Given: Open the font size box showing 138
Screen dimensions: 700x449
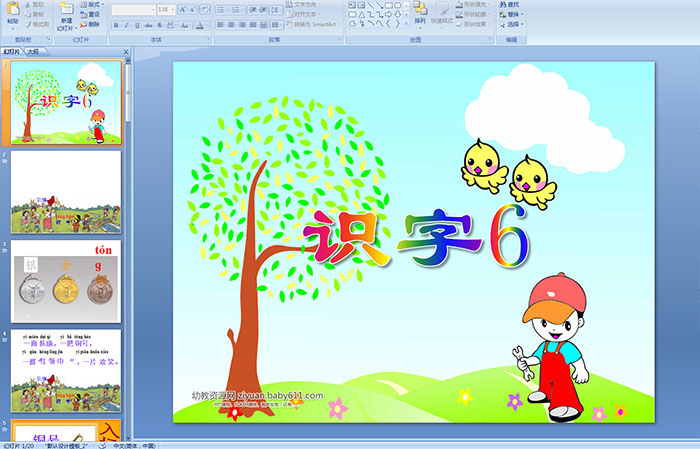Looking at the screenshot, I should 167,9.
